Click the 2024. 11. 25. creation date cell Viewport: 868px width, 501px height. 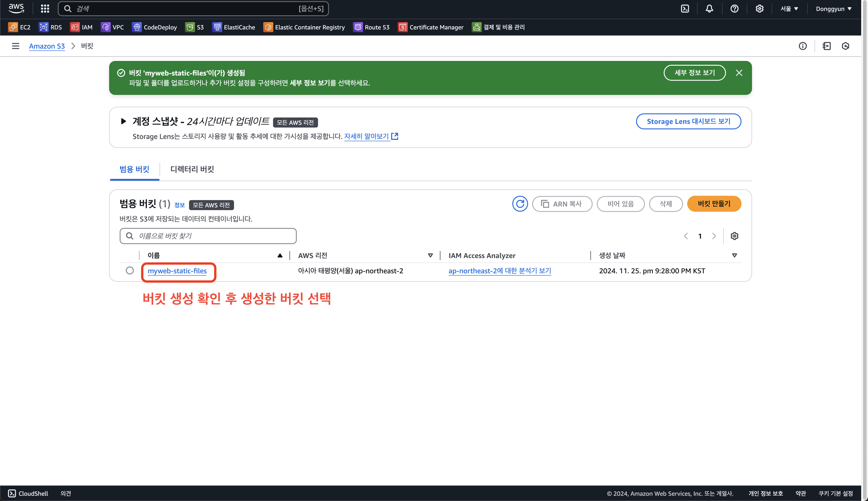[652, 271]
